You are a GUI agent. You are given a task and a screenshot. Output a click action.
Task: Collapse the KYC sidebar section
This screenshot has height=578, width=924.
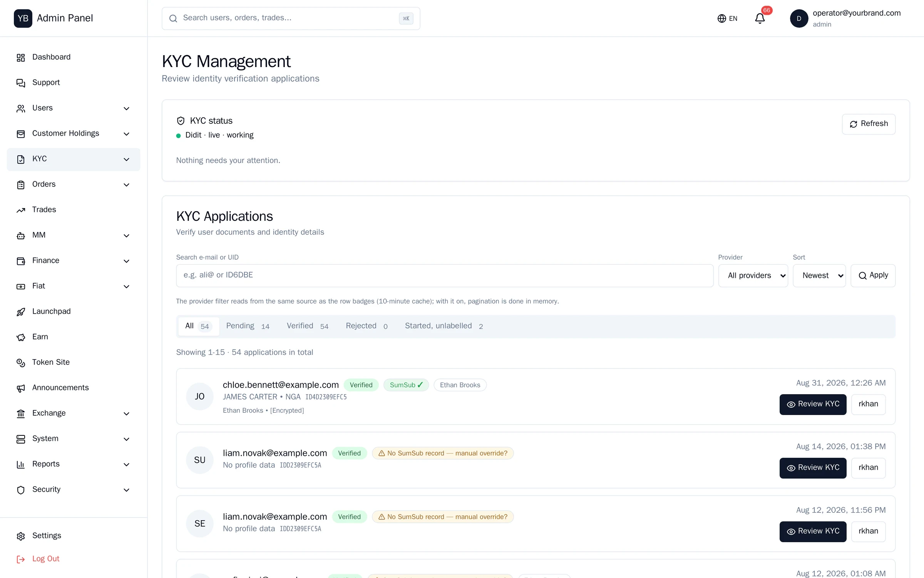point(74,159)
